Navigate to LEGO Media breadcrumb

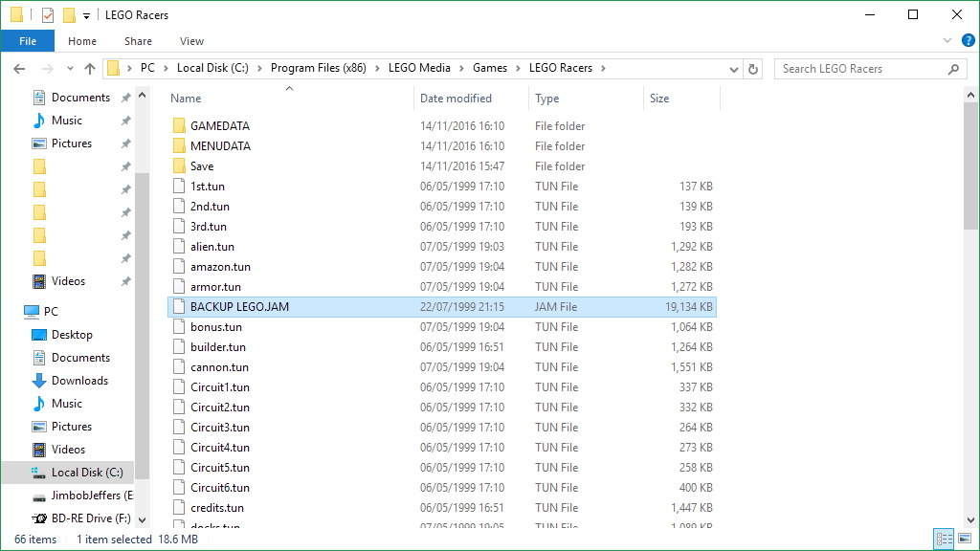click(419, 68)
